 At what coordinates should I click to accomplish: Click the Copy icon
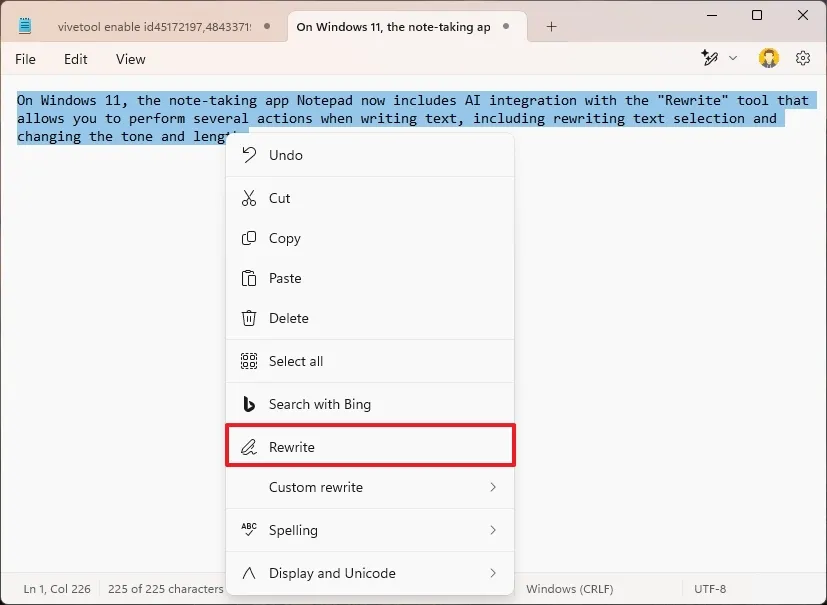click(x=248, y=238)
